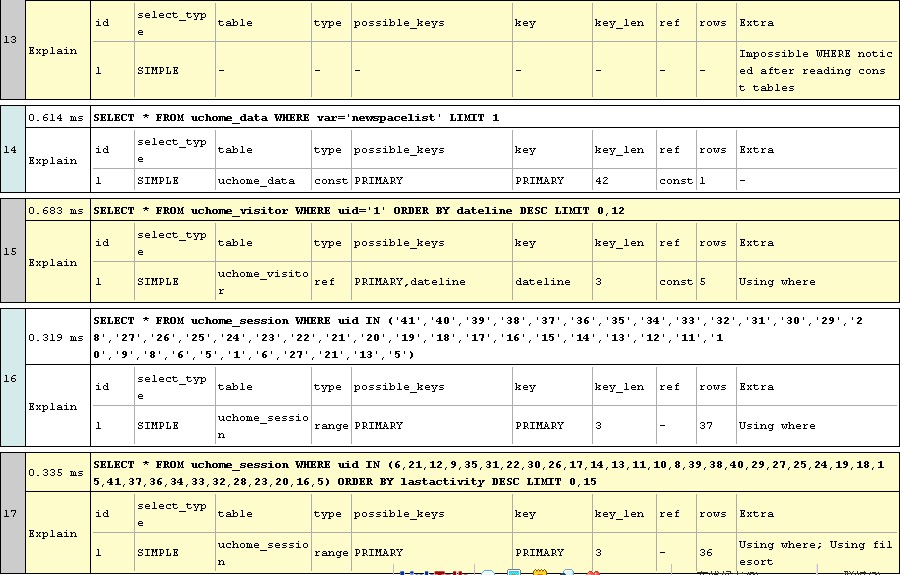Click the 'const' type cell in query 14
The width and height of the screenshot is (900, 575).
click(x=331, y=180)
